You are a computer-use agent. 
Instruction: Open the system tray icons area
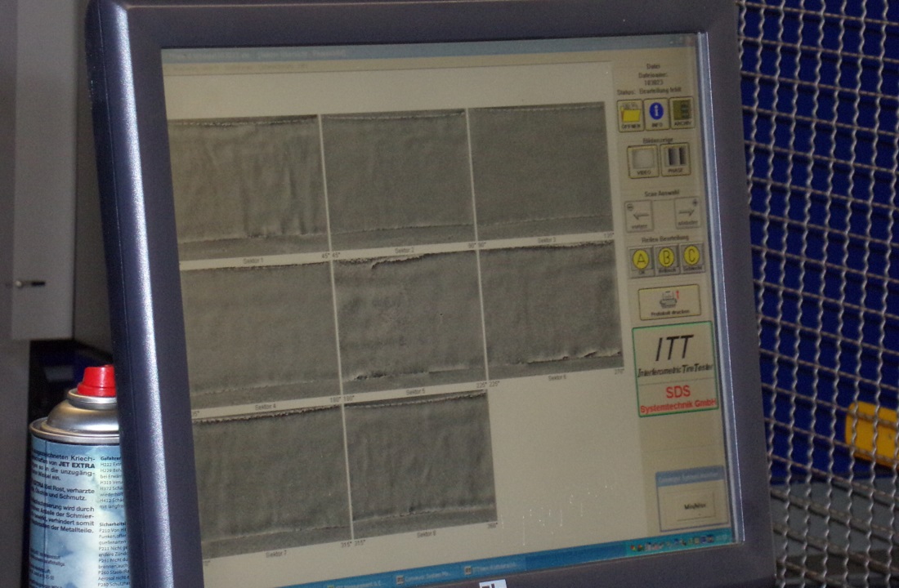pyautogui.click(x=681, y=542)
